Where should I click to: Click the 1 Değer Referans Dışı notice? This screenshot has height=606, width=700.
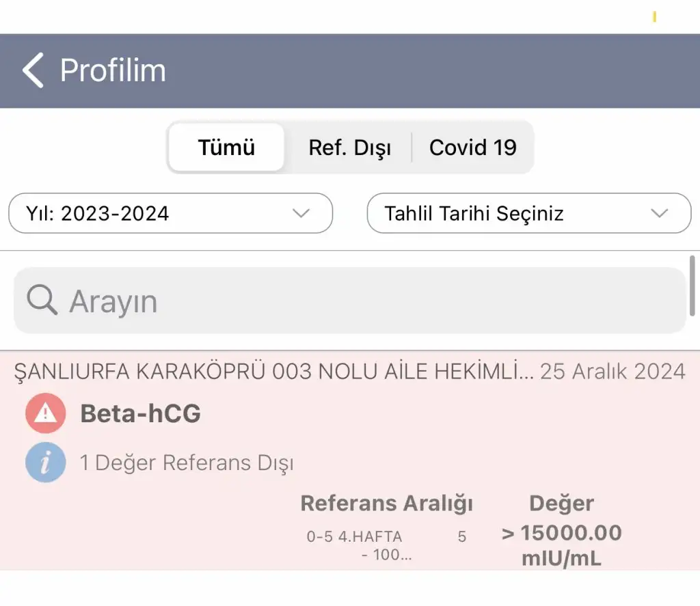click(x=187, y=463)
